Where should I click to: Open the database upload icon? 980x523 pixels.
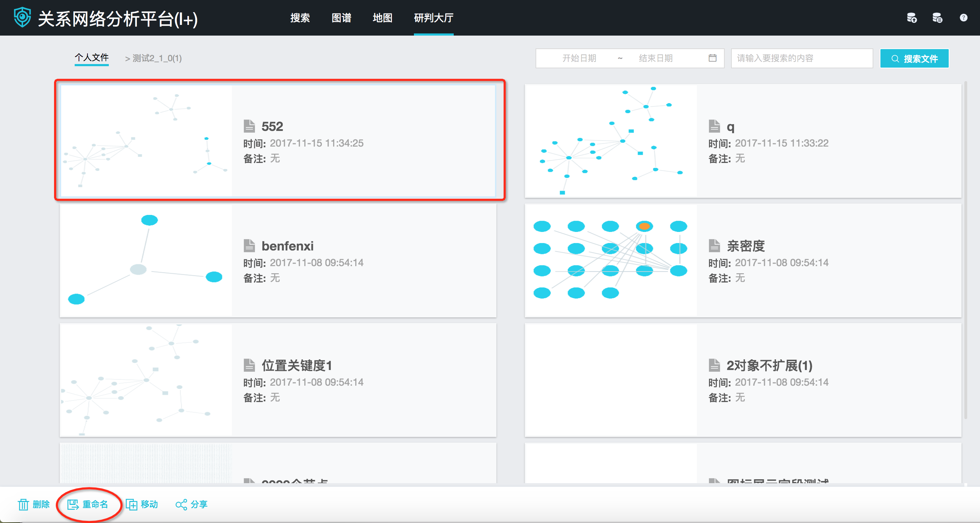point(912,18)
